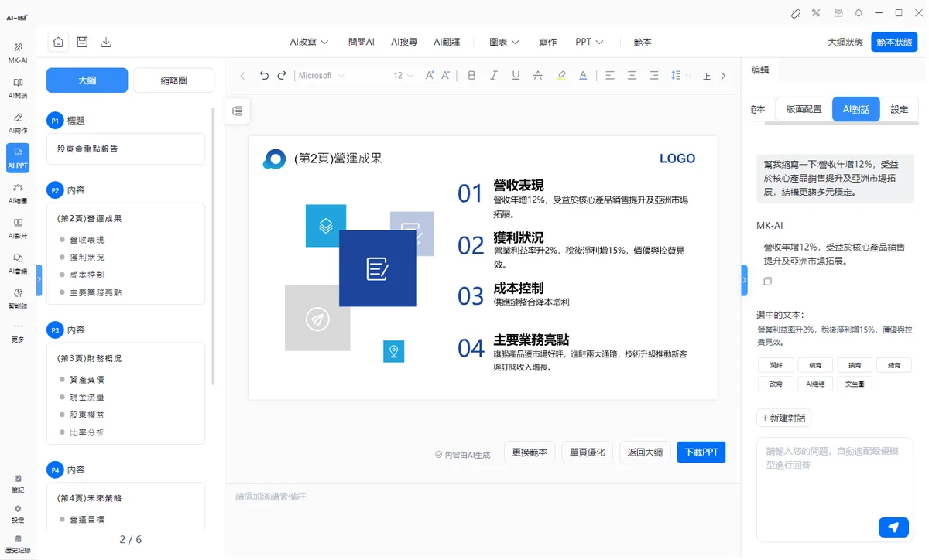Save the presentation with floppy icon
Viewport: 929px width, 560px height.
tap(82, 42)
